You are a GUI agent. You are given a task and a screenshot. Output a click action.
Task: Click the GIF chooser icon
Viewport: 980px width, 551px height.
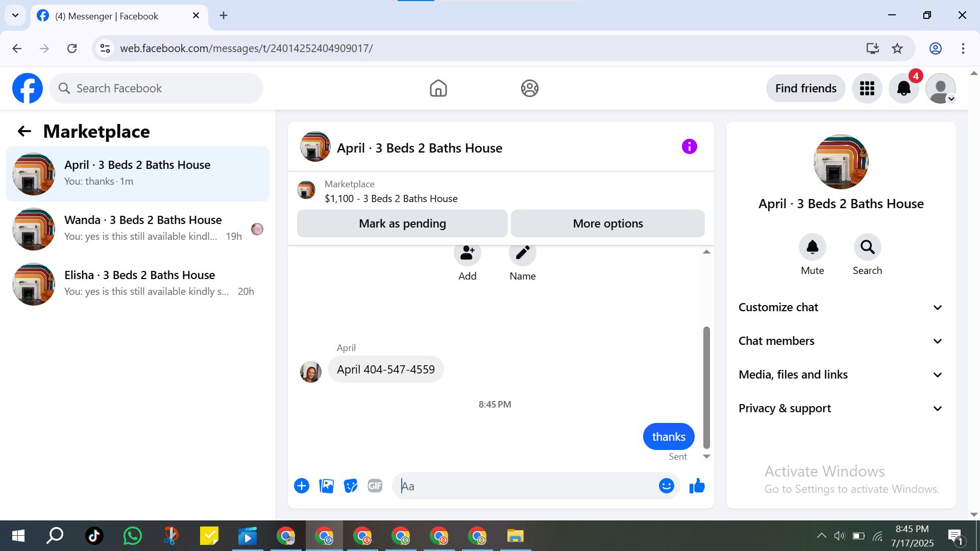coord(375,486)
